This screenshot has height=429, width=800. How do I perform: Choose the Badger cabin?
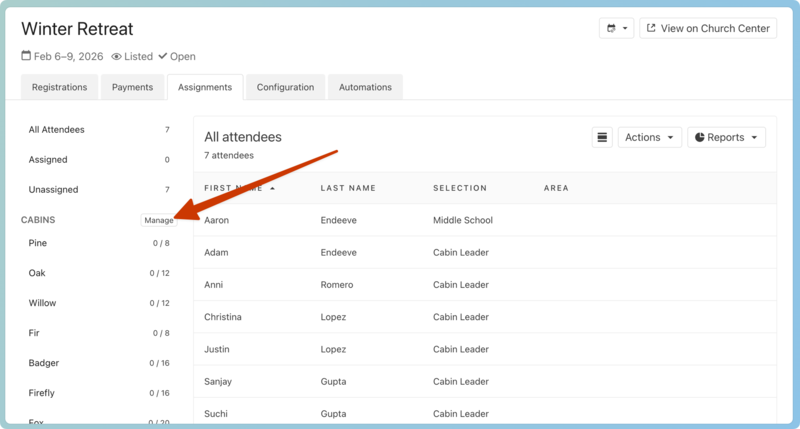pyautogui.click(x=43, y=363)
